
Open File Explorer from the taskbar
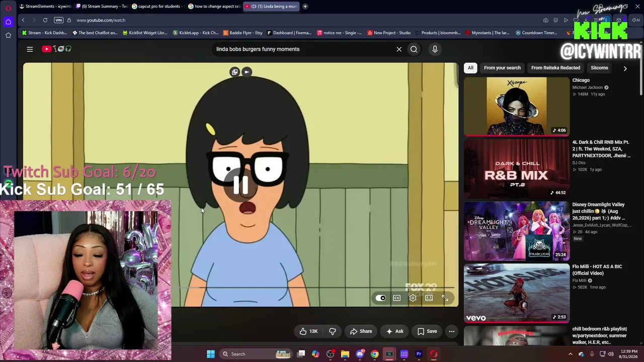click(x=345, y=354)
